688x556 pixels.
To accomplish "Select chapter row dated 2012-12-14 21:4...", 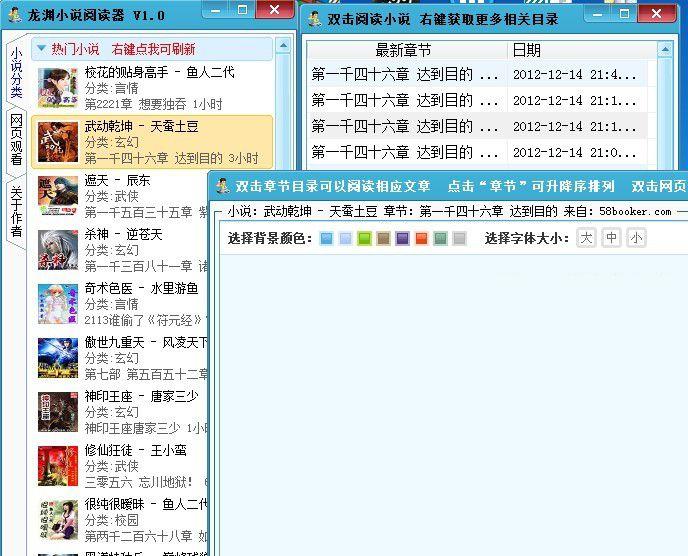I will 478,75.
